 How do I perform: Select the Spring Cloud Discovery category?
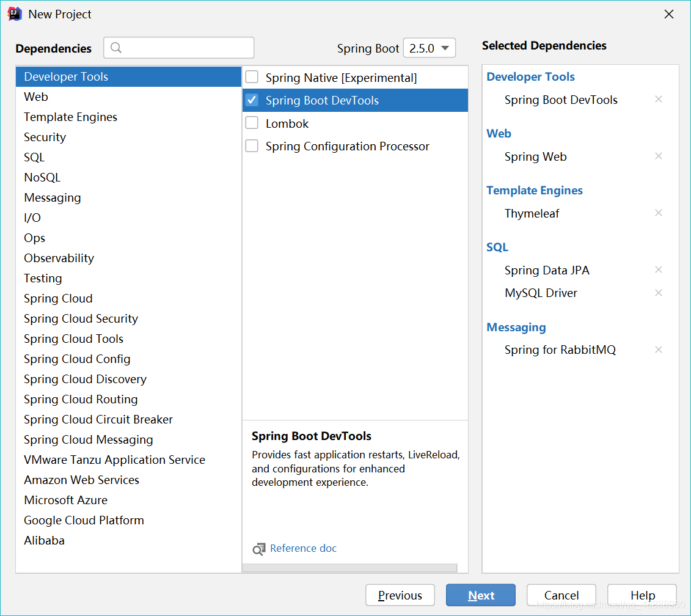point(129,380)
